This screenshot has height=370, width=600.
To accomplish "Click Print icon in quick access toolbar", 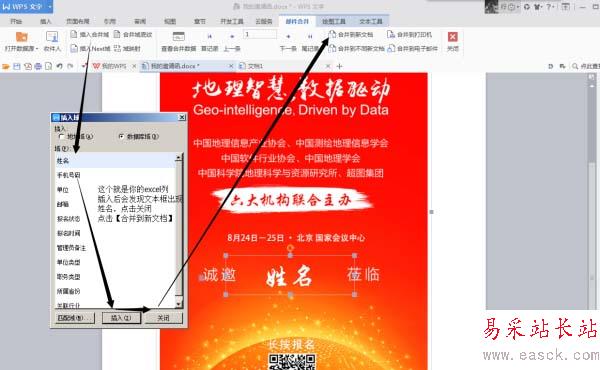I will [x=38, y=67].
